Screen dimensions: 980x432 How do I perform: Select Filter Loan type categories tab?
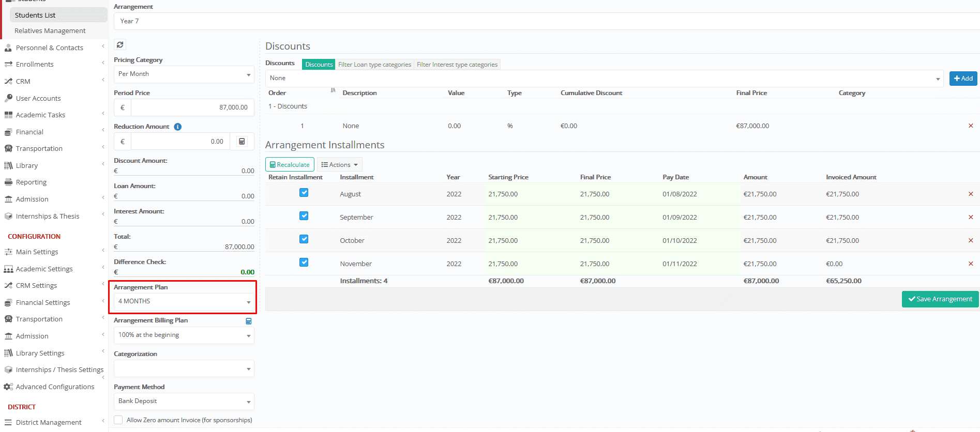(x=375, y=65)
